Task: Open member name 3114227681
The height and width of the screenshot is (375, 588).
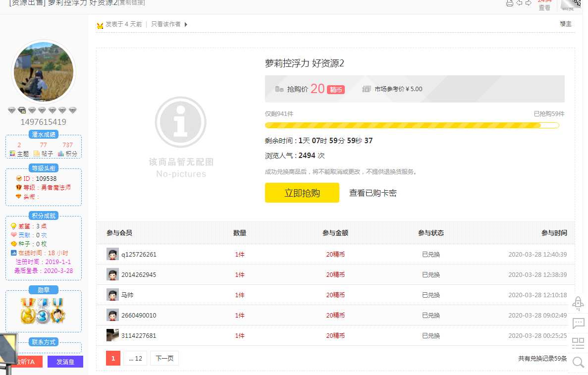Action: point(139,335)
